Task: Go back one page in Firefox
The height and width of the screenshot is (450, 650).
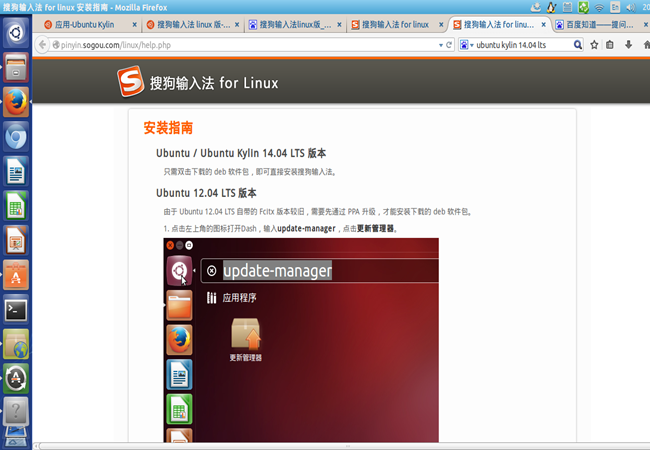Action: [42, 45]
